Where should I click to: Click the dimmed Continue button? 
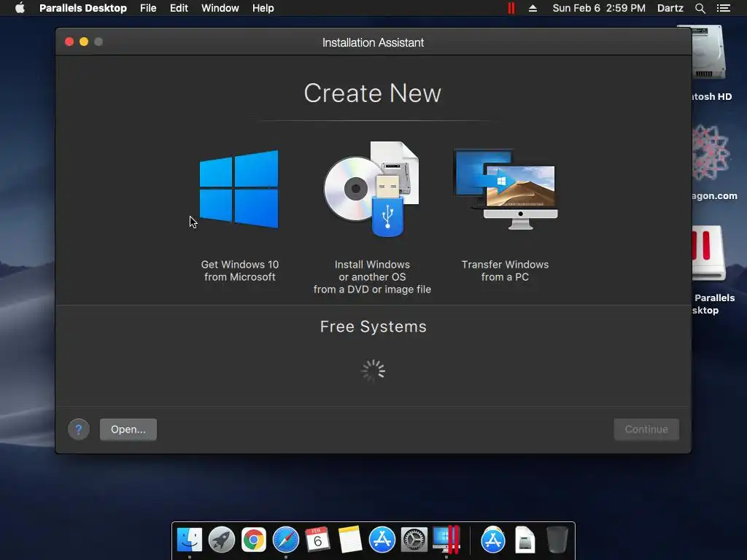coord(646,429)
